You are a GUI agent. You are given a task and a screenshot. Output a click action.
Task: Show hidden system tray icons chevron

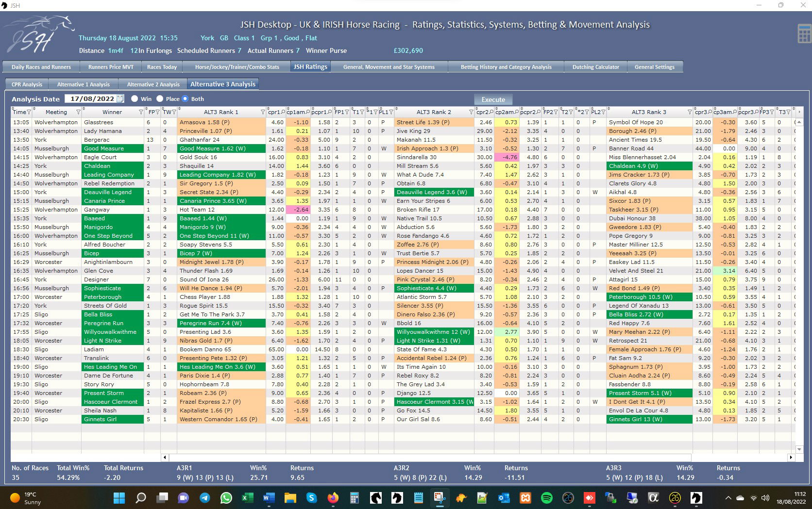point(728,498)
